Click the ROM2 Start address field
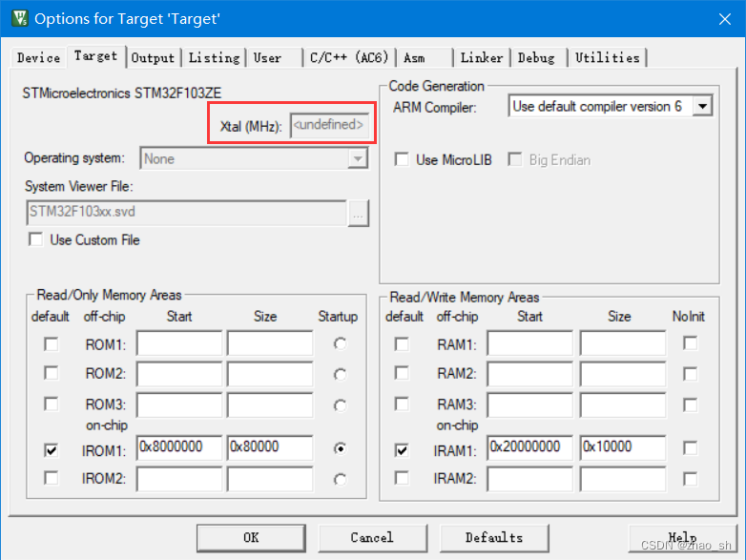Screen dimensions: 746x560 [179, 373]
